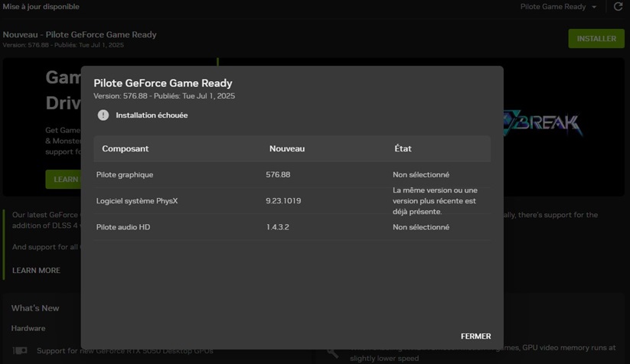630x364 pixels.
Task: Click the green LEARN button in banner
Action: [64, 180]
